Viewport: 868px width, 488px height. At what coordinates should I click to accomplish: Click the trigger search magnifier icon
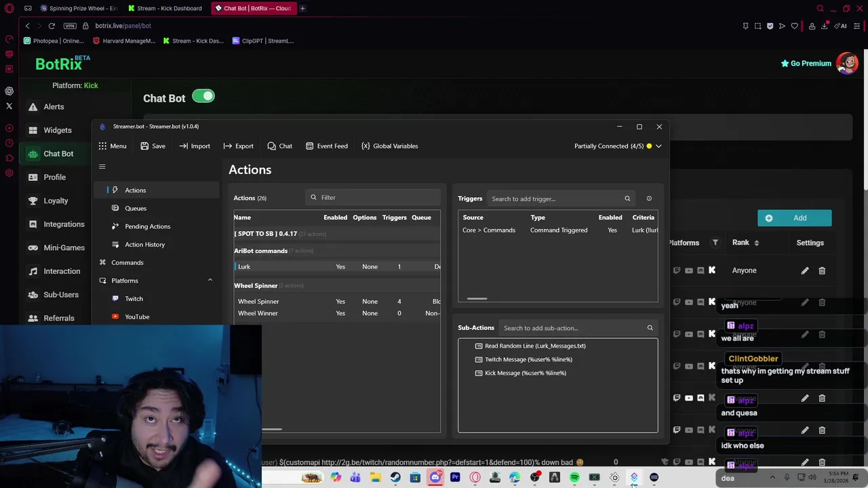click(627, 199)
